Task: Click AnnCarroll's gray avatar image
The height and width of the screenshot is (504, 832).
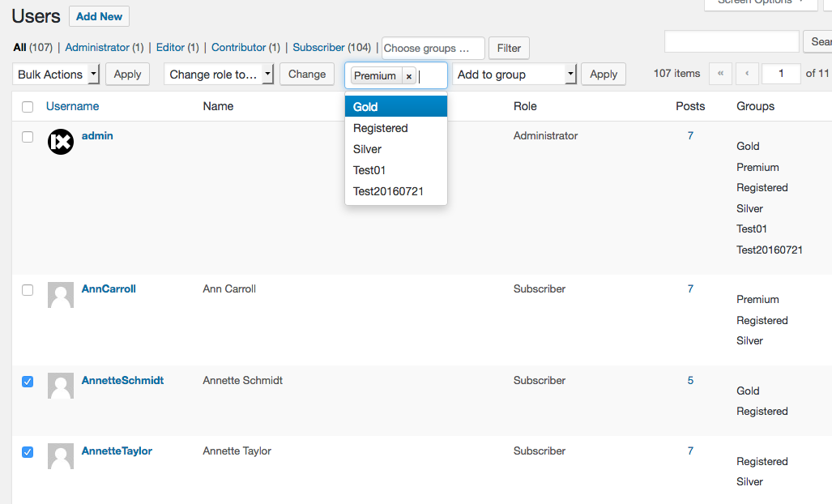Action: (x=61, y=295)
